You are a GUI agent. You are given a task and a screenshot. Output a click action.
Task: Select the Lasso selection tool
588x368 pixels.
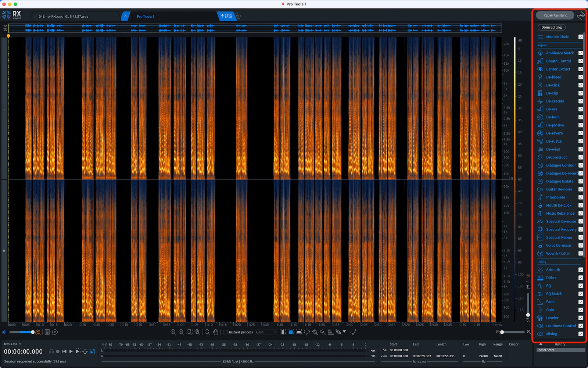tap(306, 332)
